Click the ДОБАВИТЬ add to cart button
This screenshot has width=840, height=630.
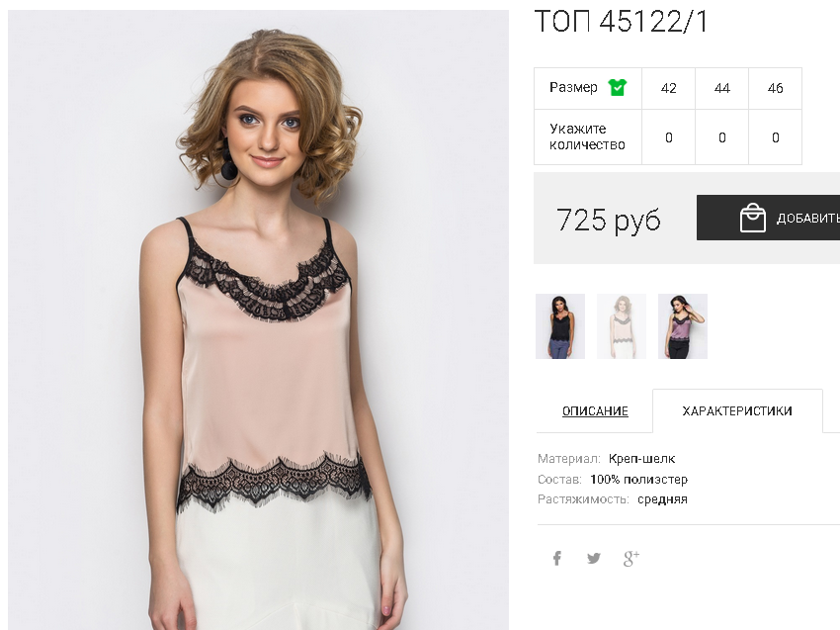pyautogui.click(x=768, y=218)
